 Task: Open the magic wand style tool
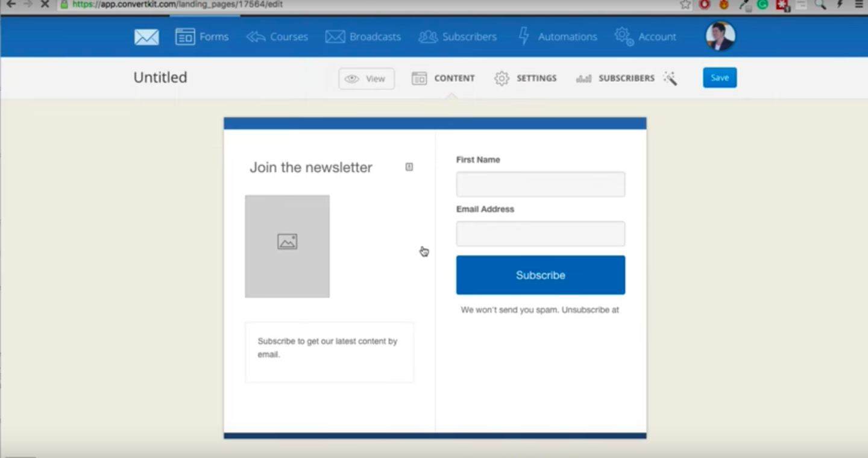670,78
